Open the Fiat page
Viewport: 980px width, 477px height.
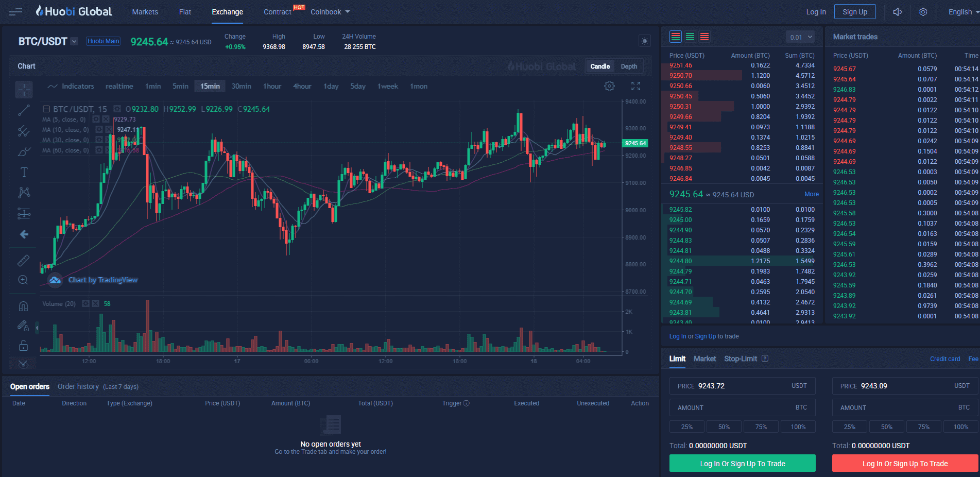pyautogui.click(x=185, y=12)
